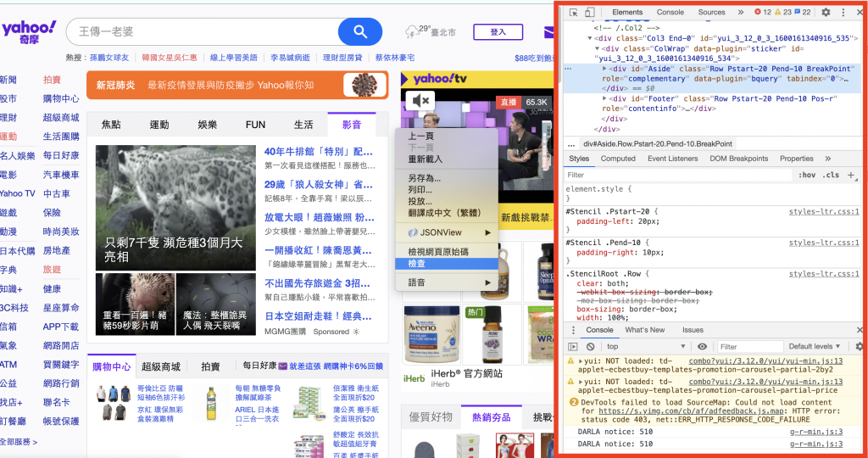Screen dimensions: 868x458
Task: Click the 新冠肺炎 orange banner
Action: coord(237,85)
